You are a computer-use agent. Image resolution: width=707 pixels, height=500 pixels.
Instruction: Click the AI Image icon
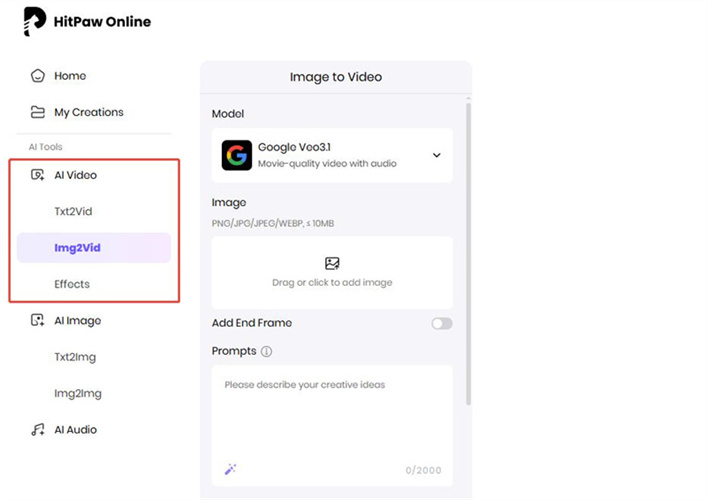point(37,321)
